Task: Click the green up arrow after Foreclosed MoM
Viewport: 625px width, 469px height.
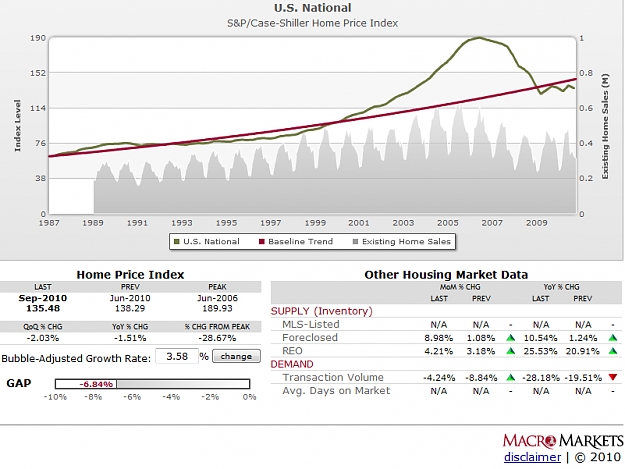Action: point(511,338)
